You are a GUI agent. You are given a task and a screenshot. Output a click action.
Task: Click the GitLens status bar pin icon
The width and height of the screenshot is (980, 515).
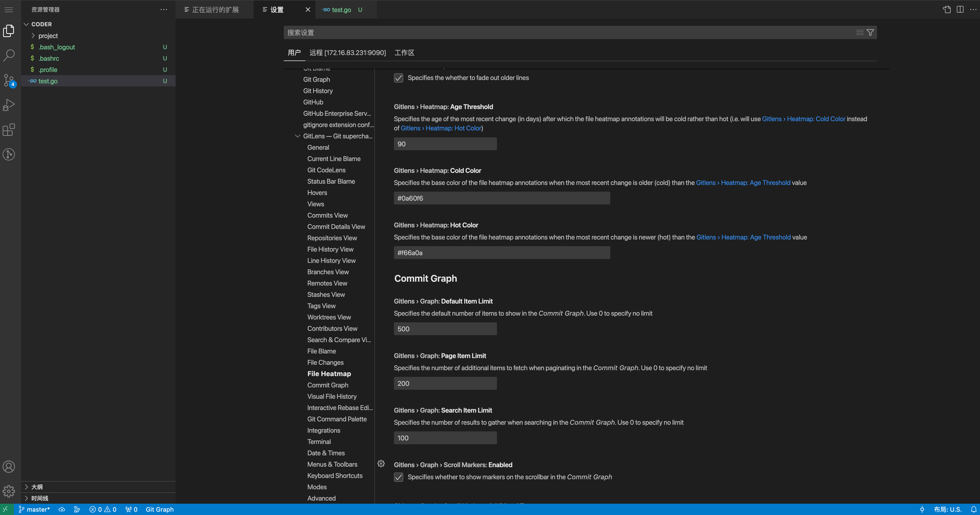click(x=922, y=509)
